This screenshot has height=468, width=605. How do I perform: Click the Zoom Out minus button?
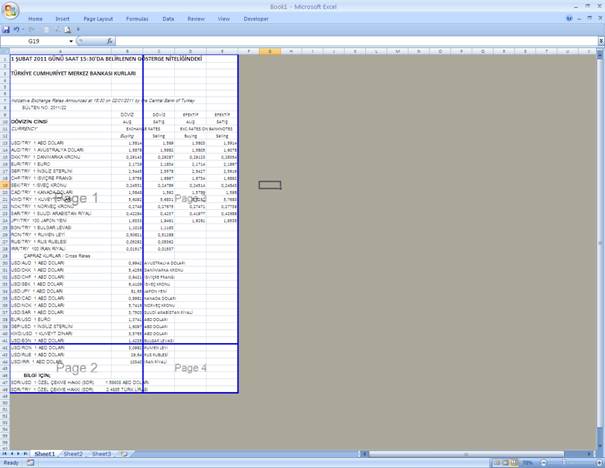pos(544,463)
